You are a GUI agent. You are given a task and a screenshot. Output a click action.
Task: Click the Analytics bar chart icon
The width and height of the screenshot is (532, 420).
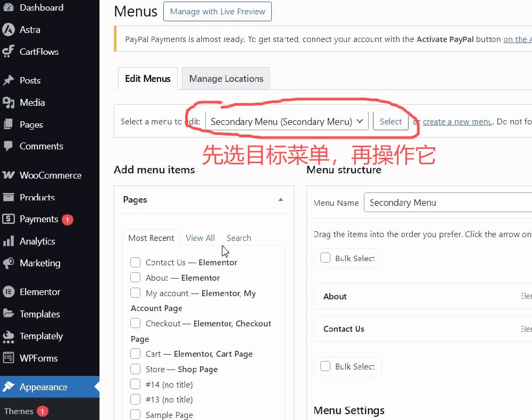tap(8, 241)
